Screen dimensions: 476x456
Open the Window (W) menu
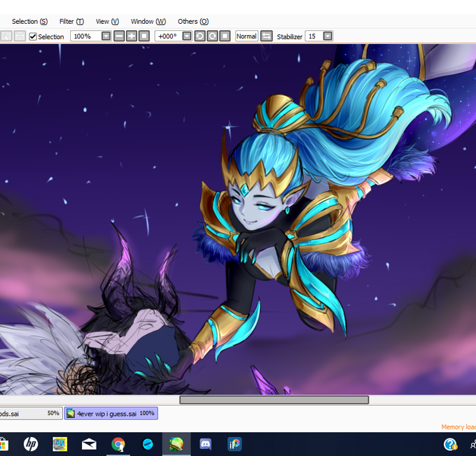pos(148,22)
